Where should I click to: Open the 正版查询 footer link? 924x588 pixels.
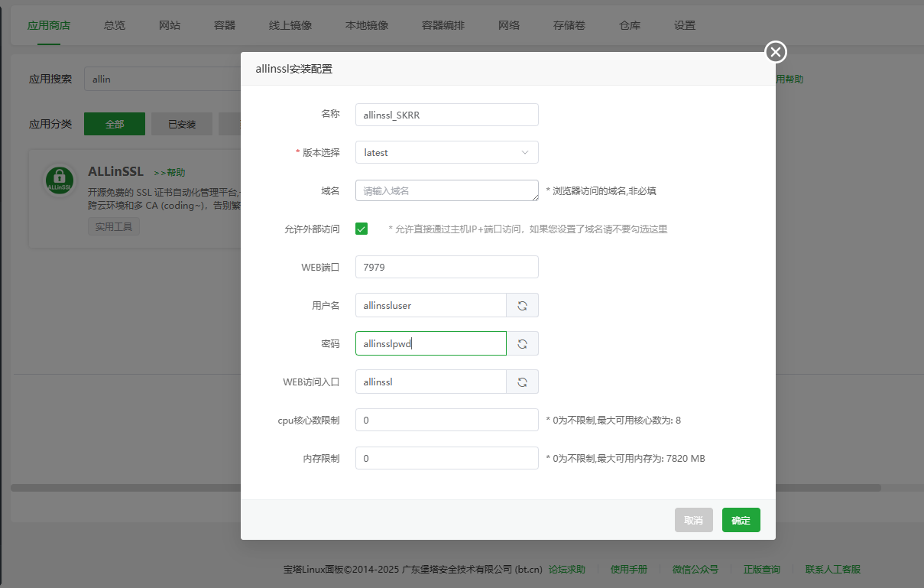pyautogui.click(x=762, y=570)
